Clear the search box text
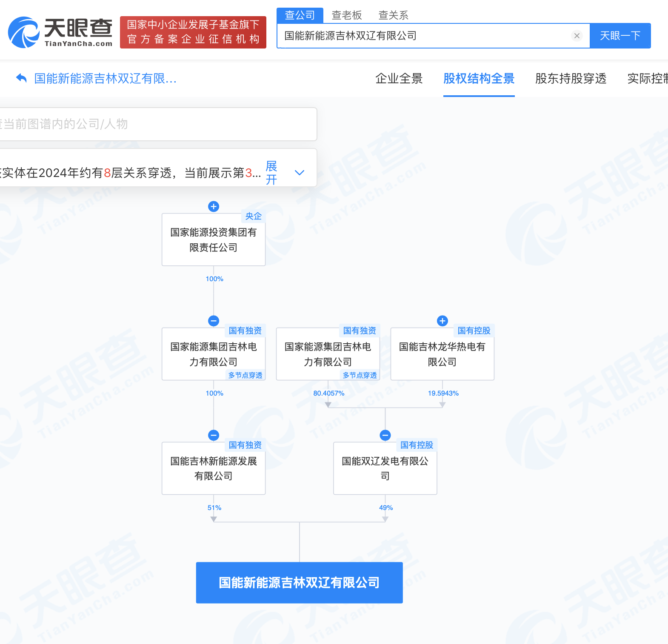Screen dimensions: 668x644 [577, 36]
